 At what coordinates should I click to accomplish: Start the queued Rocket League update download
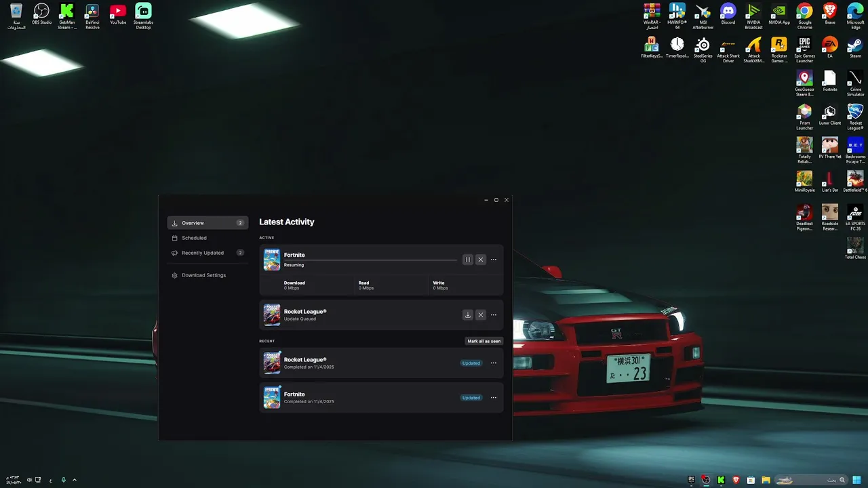tap(467, 314)
